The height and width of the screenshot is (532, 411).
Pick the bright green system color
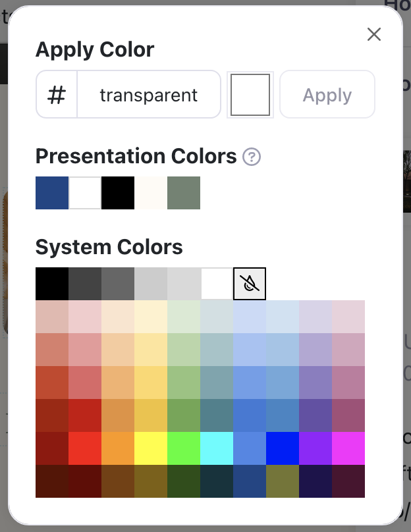pos(184,448)
